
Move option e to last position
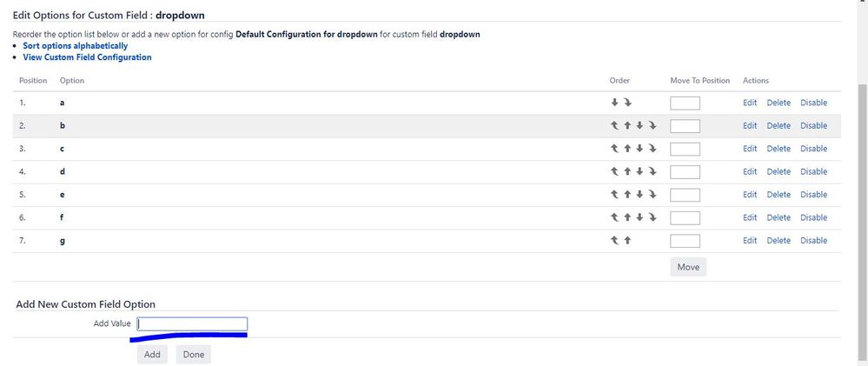pos(653,195)
